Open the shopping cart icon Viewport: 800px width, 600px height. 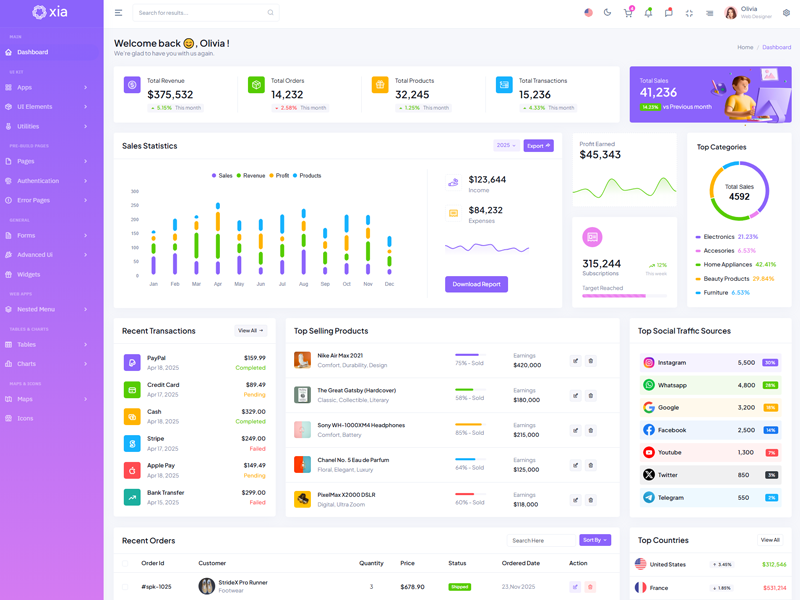coord(628,13)
